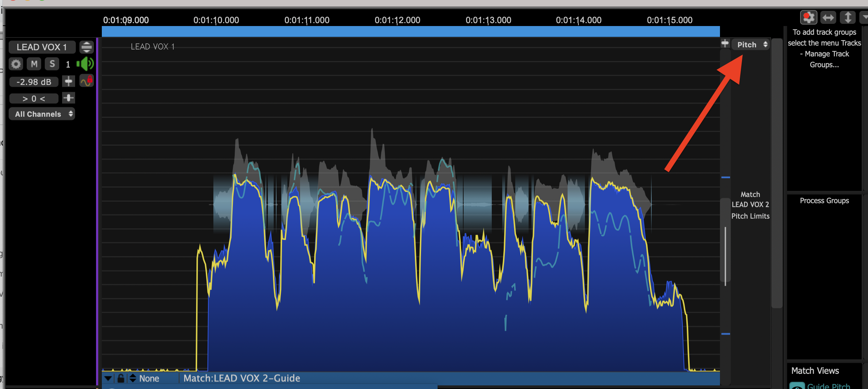The width and height of the screenshot is (868, 389).
Task: Click the LEAD VOX 1 track name field
Action: tap(42, 47)
